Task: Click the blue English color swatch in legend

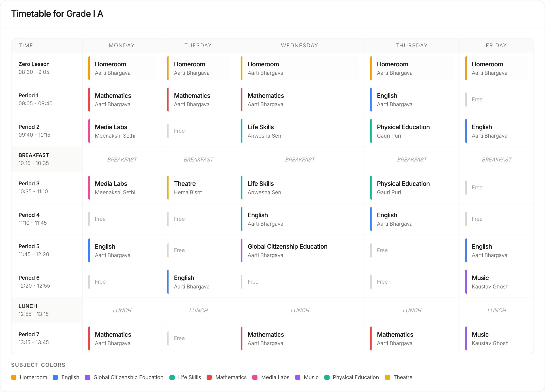Action: click(55, 377)
